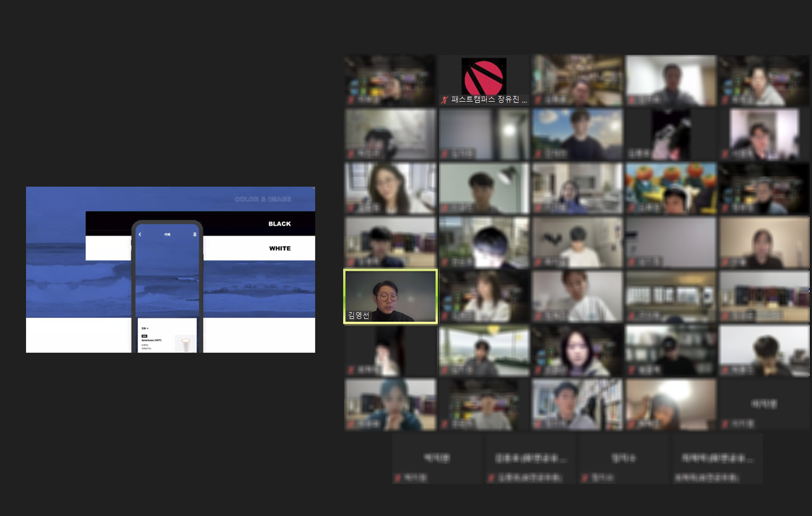Click the muted mic icon beside 패스트캠퍼스 장유진
Image resolution: width=812 pixels, height=516 pixels.
(x=444, y=100)
